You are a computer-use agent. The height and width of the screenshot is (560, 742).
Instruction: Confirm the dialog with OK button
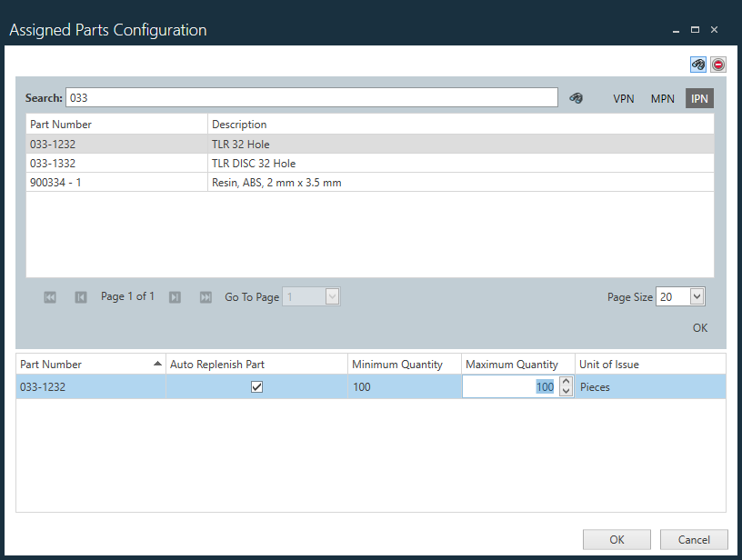pos(617,539)
